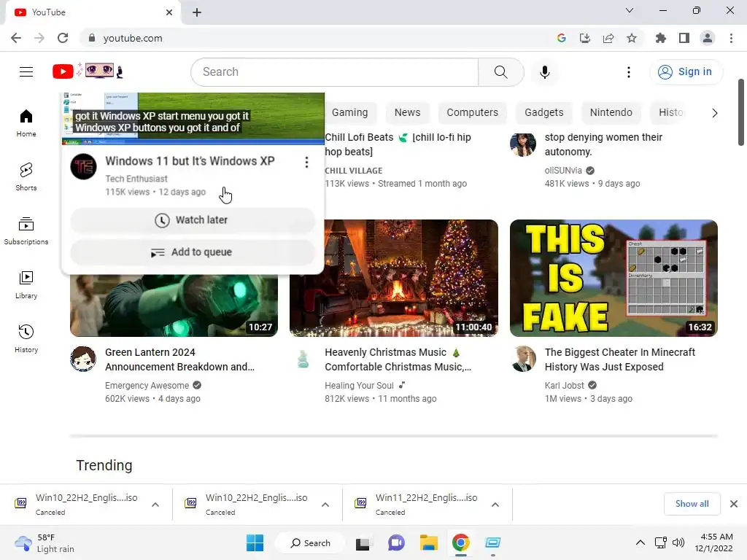Open the oliSUNvia channel link
747x560 pixels.
[x=563, y=170]
